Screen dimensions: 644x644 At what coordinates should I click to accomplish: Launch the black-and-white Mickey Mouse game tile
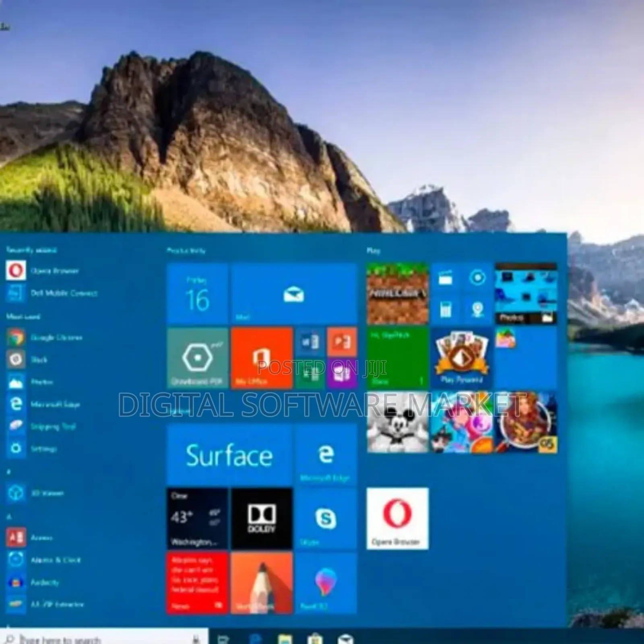(x=397, y=422)
